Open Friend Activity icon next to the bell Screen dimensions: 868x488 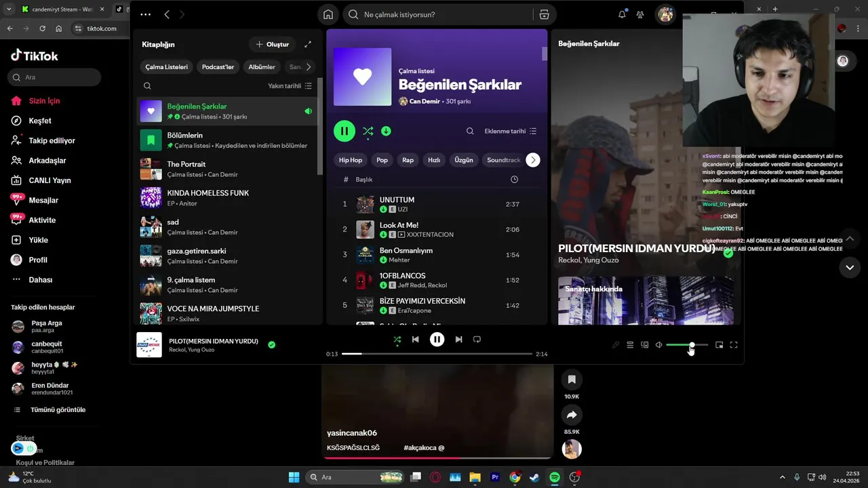pyautogui.click(x=640, y=14)
